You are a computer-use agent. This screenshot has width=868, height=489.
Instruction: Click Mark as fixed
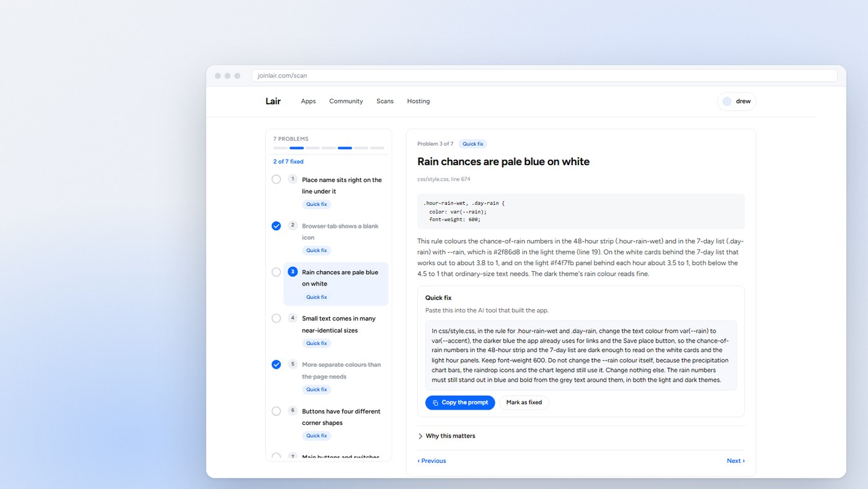(x=524, y=403)
